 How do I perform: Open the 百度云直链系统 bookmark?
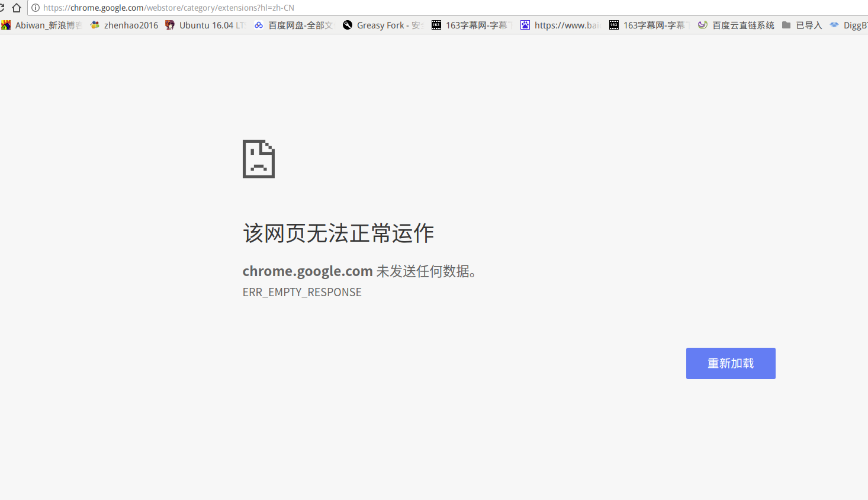click(736, 25)
